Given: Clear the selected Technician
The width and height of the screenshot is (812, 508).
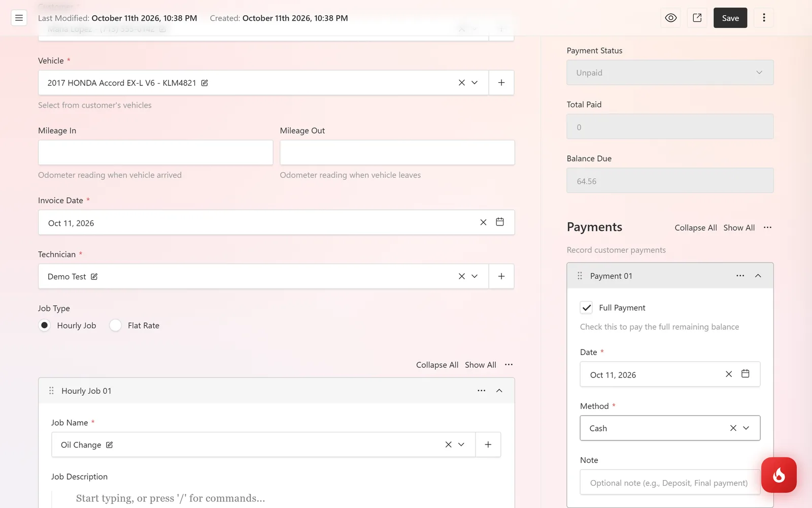Looking at the screenshot, I should click(x=462, y=276).
